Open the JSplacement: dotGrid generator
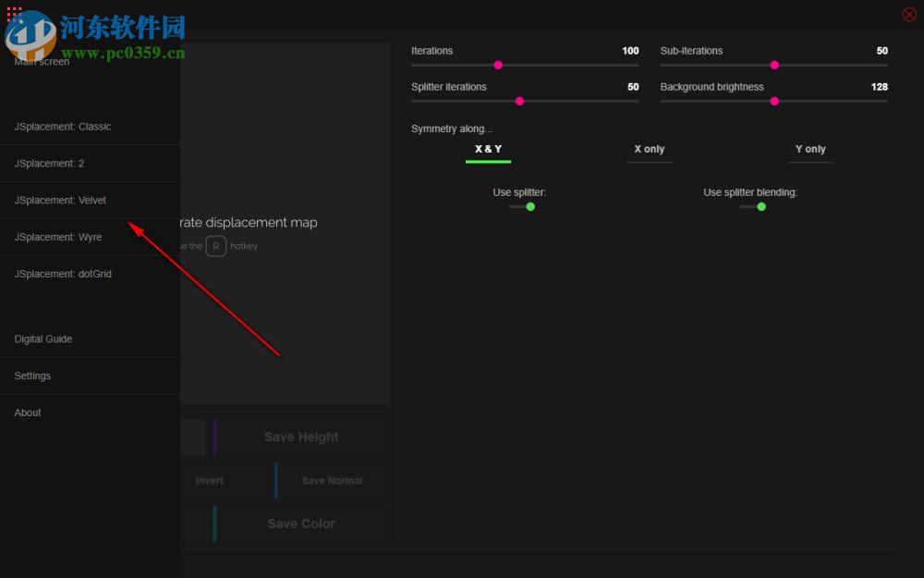Screen dimensions: 924x578 pyautogui.click(x=61, y=274)
